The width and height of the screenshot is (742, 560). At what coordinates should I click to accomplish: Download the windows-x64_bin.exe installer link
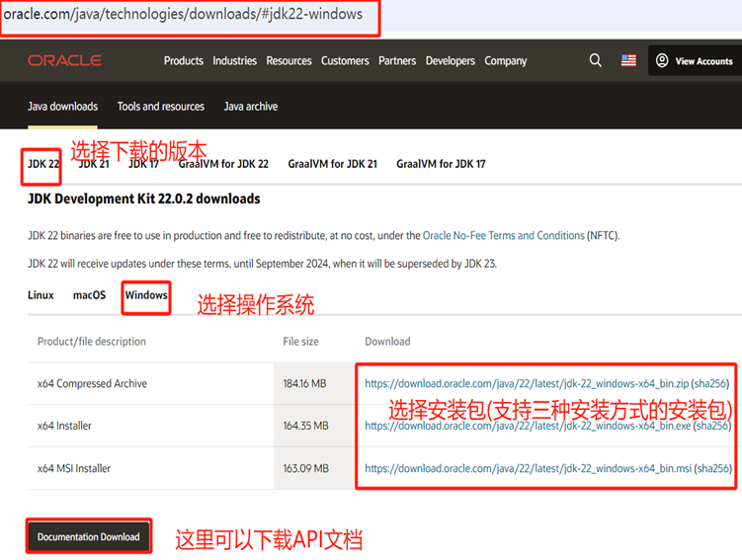point(528,426)
